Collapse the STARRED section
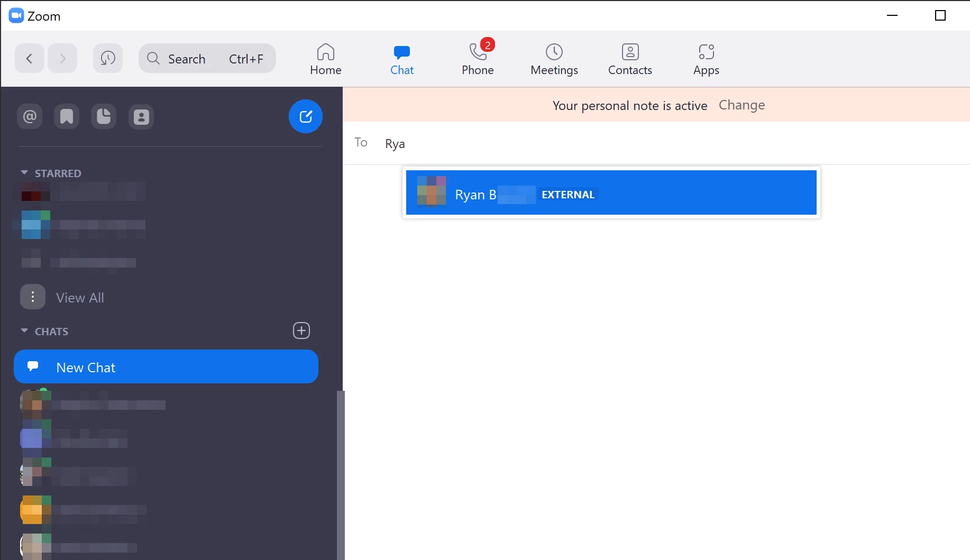This screenshot has width=970, height=560. [24, 173]
